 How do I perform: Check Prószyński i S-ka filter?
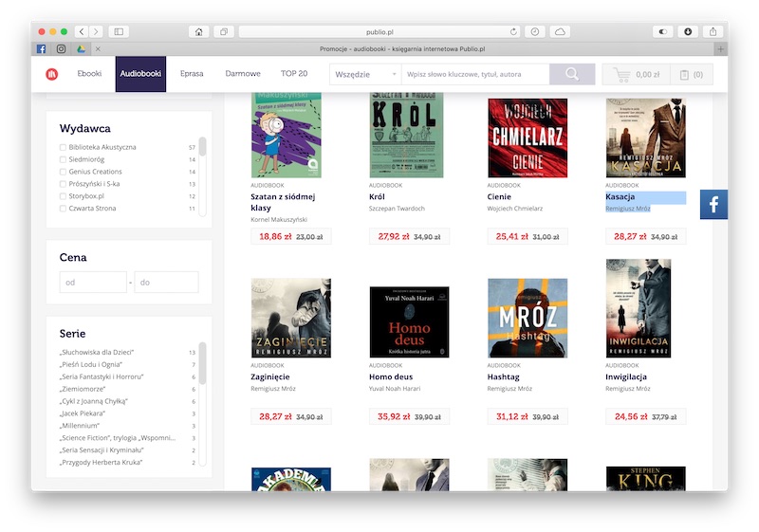[x=63, y=184]
